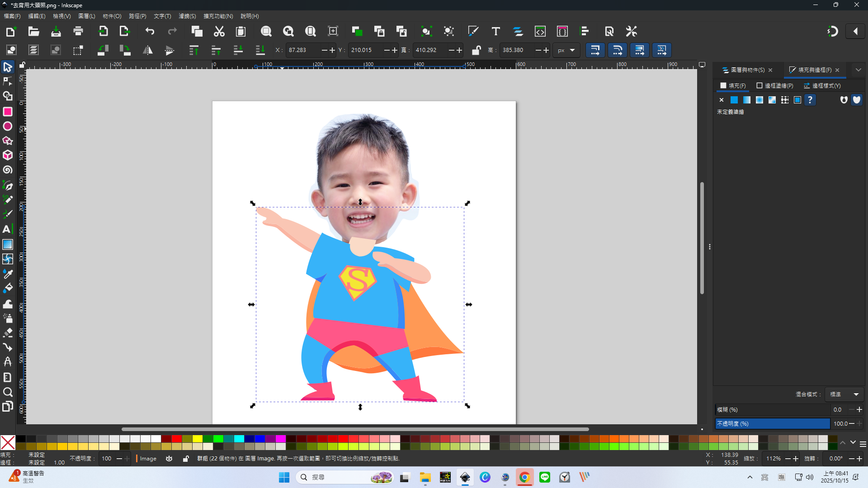The width and height of the screenshot is (868, 488).
Task: Click the flat color fill button
Action: (734, 100)
